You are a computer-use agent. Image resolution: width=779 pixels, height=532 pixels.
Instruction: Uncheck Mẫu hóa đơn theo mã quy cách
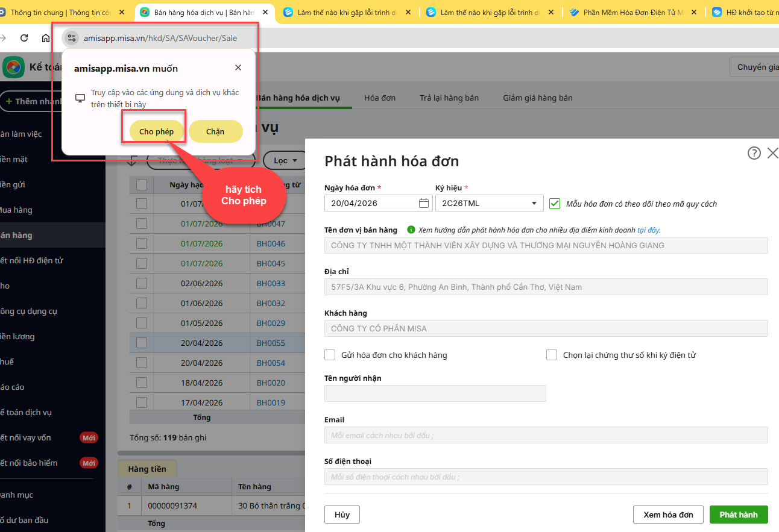tap(555, 204)
